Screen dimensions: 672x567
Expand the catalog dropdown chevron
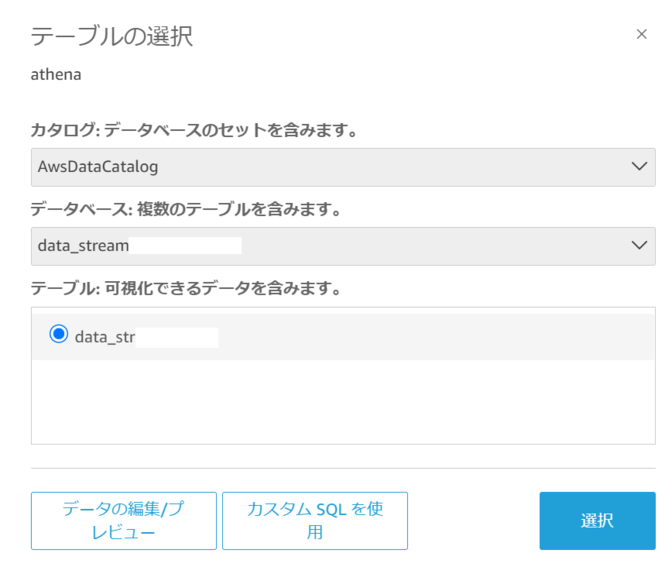641,167
